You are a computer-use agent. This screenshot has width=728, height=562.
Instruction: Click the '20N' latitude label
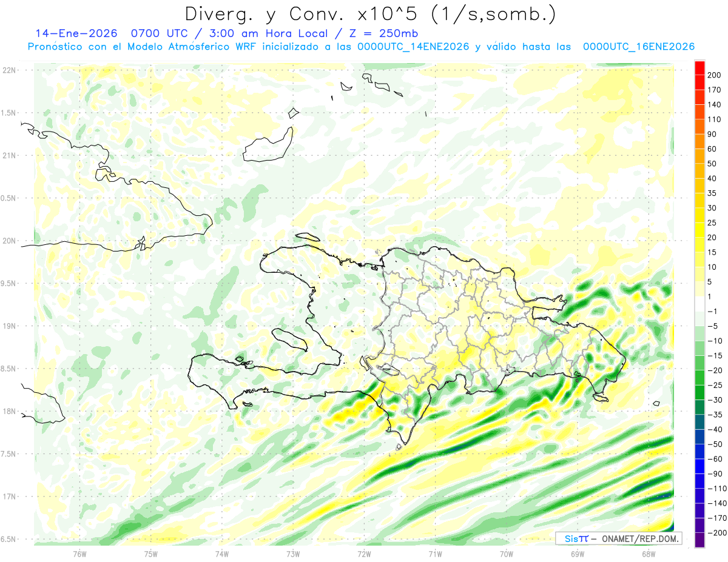[x=8, y=241]
